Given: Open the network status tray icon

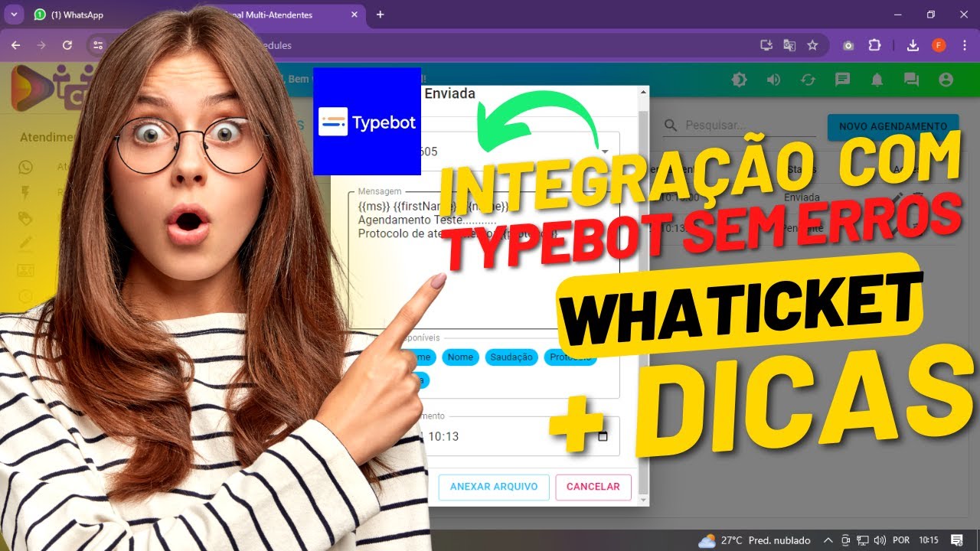Looking at the screenshot, I should 863,540.
